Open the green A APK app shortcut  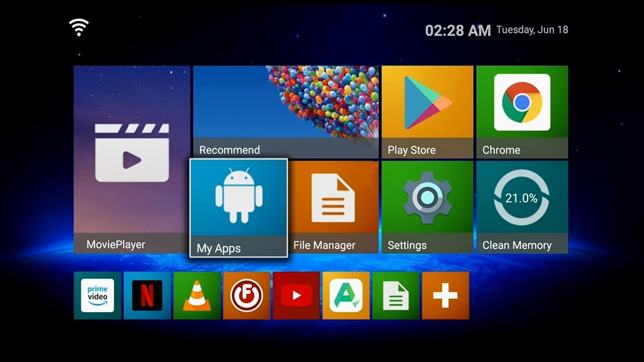(x=346, y=295)
